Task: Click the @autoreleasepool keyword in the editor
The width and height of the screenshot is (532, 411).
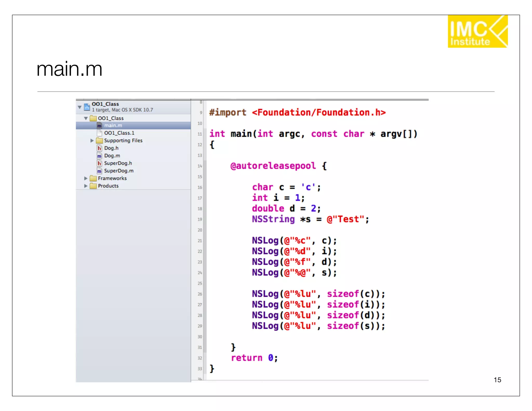Action: 273,166
